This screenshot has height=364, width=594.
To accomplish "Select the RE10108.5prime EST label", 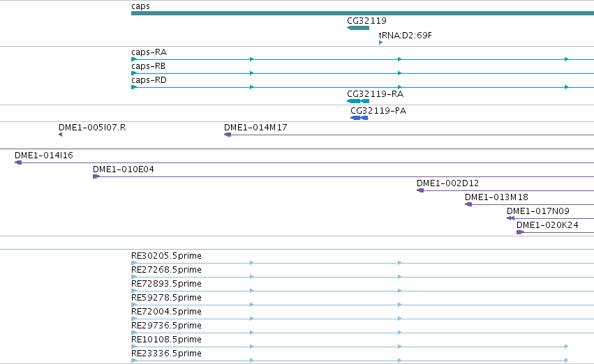I will pos(166,340).
